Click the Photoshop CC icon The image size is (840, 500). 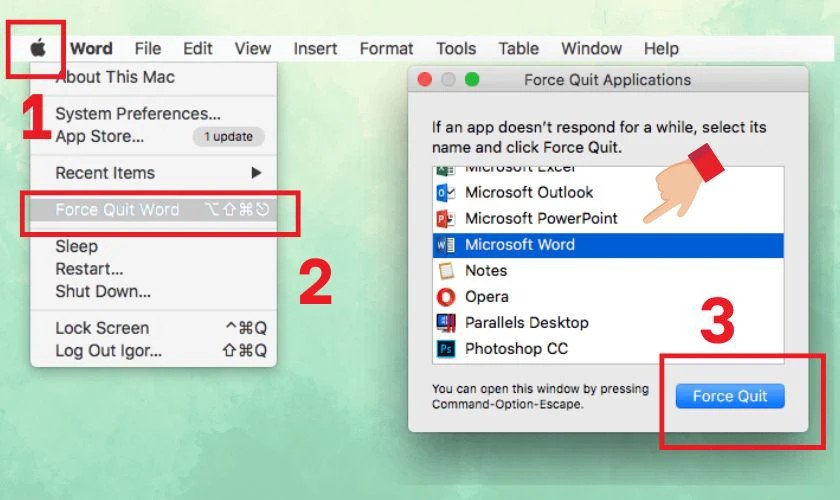pos(446,349)
